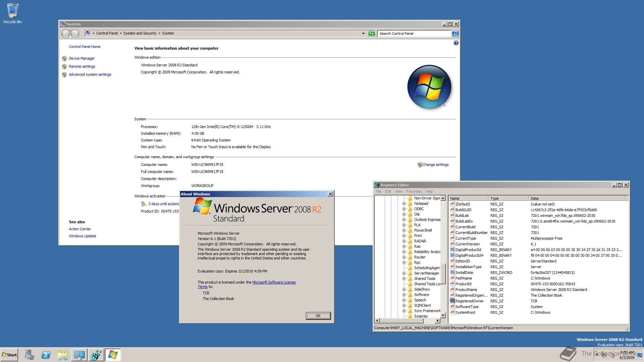Select the ProductName value icon
Viewport: 644px width, 362px height.
click(452, 289)
